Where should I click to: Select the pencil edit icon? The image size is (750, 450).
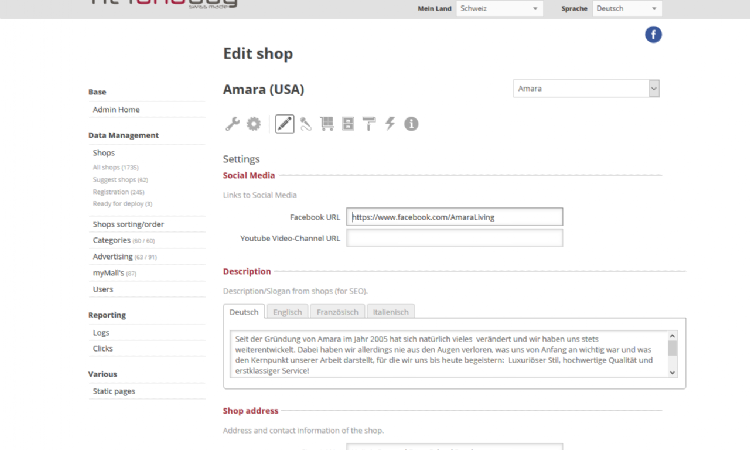(284, 124)
